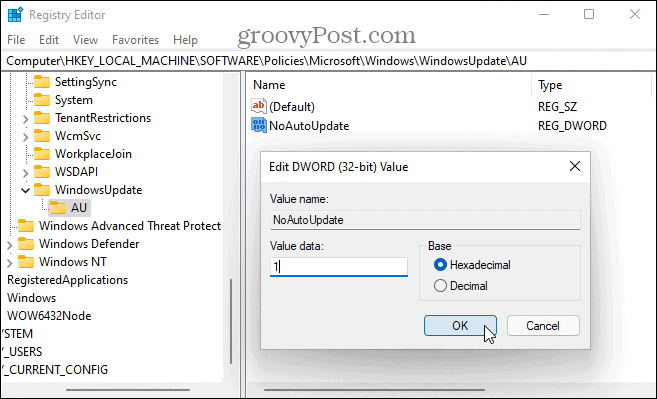
Task: Select the SettingSync tree label
Action: [86, 82]
